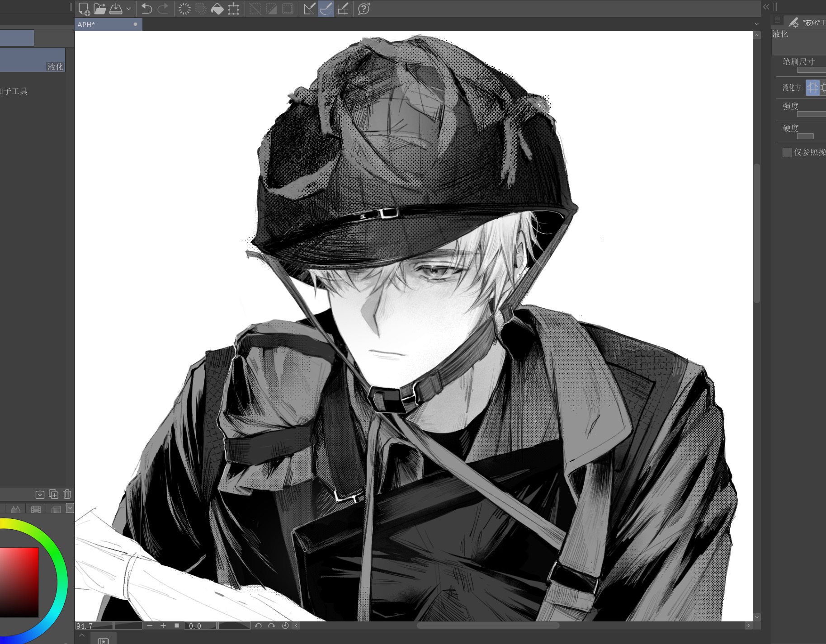826x644 pixels.
Task: Click the Deselect toolbar icon
Action: click(x=255, y=9)
